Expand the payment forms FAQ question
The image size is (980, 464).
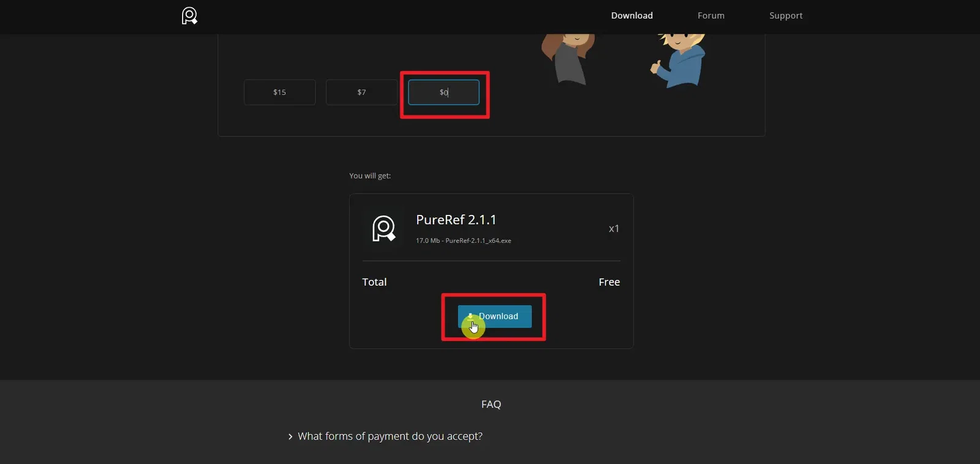[x=385, y=436]
